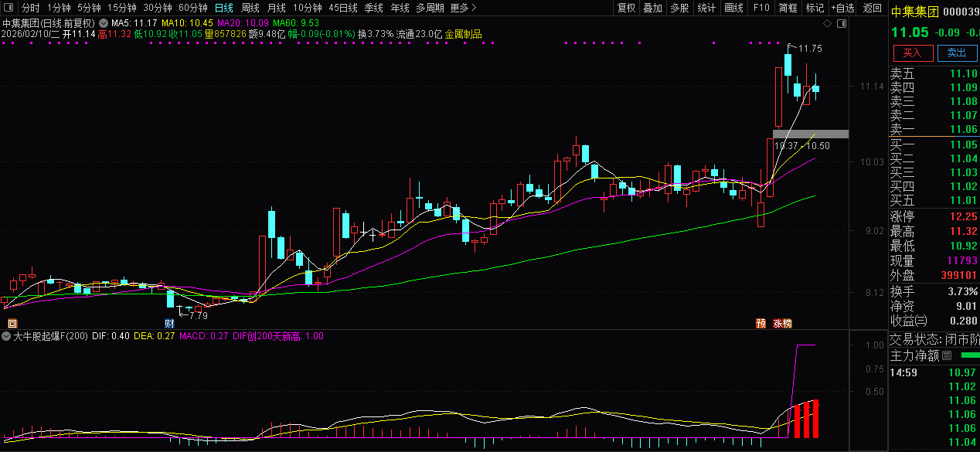Expand the 大牛股起爆 indicator dropdown arrow

[7, 336]
